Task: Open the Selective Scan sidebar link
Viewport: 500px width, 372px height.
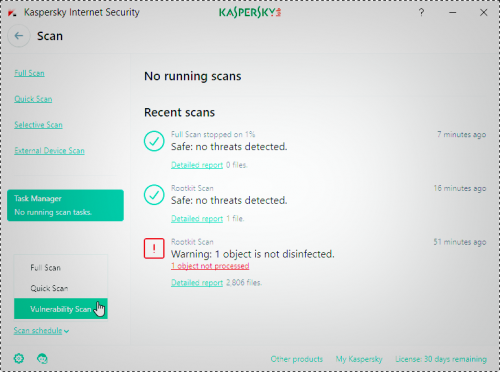Action: pos(38,125)
